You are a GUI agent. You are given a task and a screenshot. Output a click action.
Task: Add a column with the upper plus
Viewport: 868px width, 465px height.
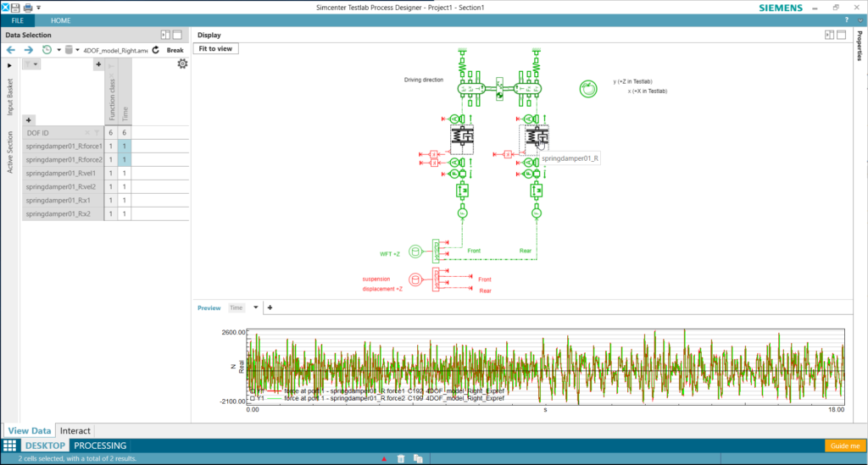[x=98, y=64]
